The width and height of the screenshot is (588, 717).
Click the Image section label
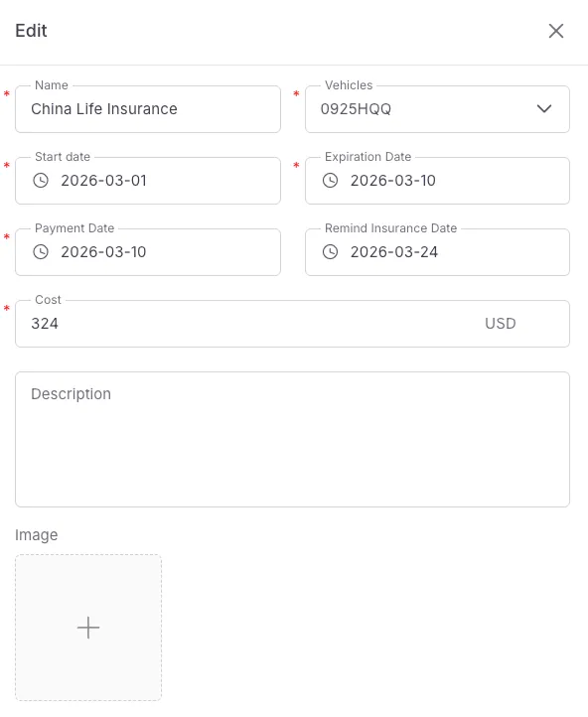[37, 535]
